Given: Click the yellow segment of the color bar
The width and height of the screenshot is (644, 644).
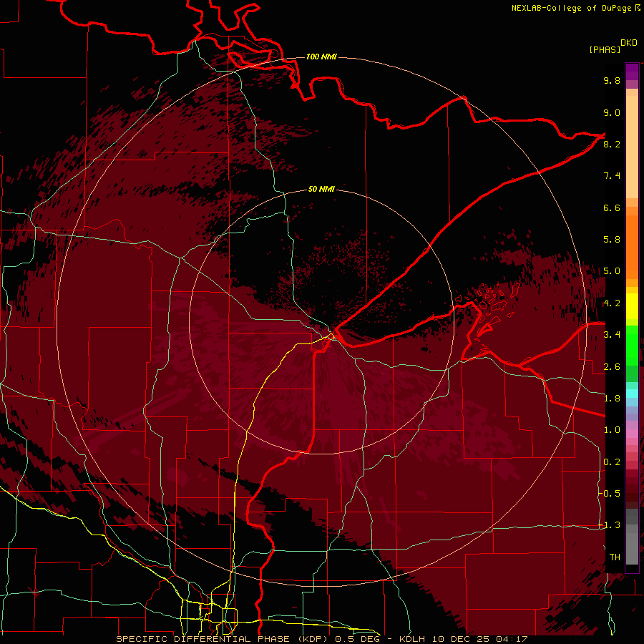Looking at the screenshot, I should click(x=632, y=306).
